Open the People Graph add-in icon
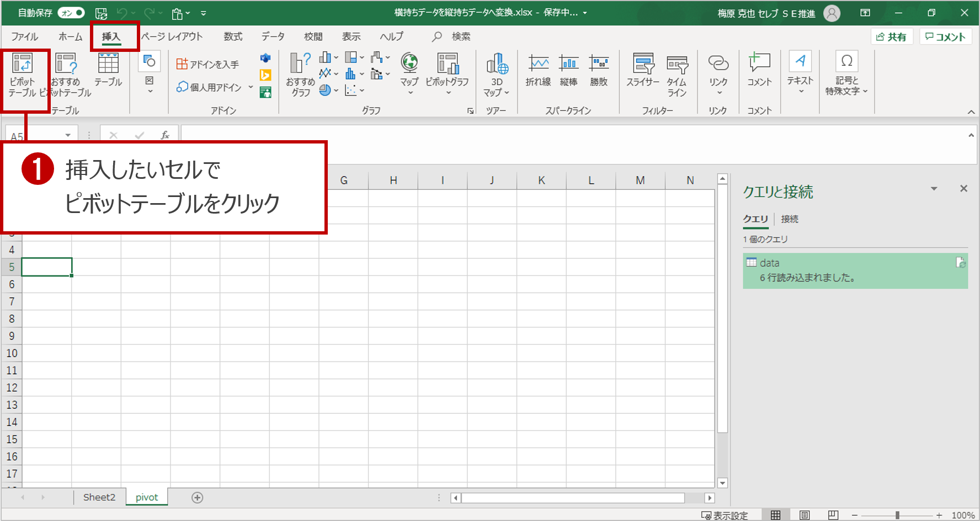This screenshot has width=980, height=521. click(265, 92)
